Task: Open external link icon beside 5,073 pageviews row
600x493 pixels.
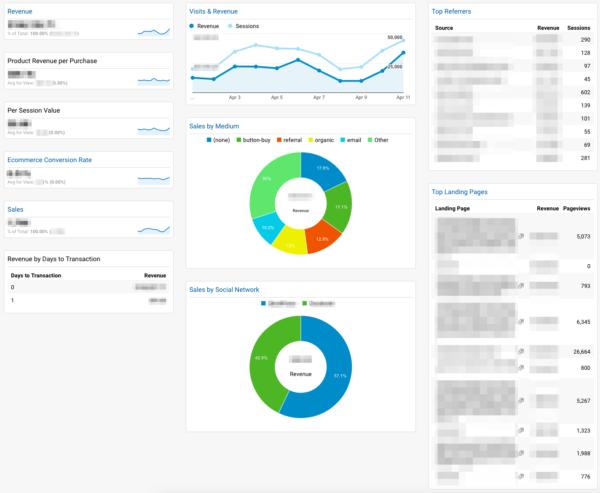Action: 521,237
